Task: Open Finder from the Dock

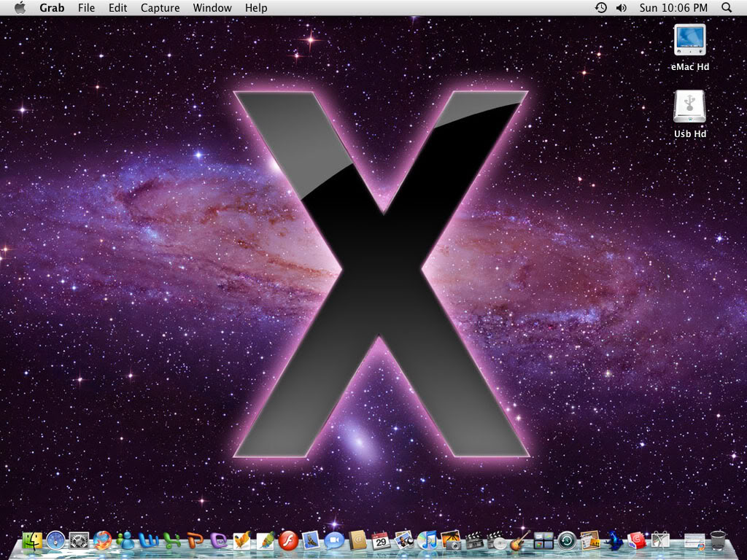Action: 32,541
